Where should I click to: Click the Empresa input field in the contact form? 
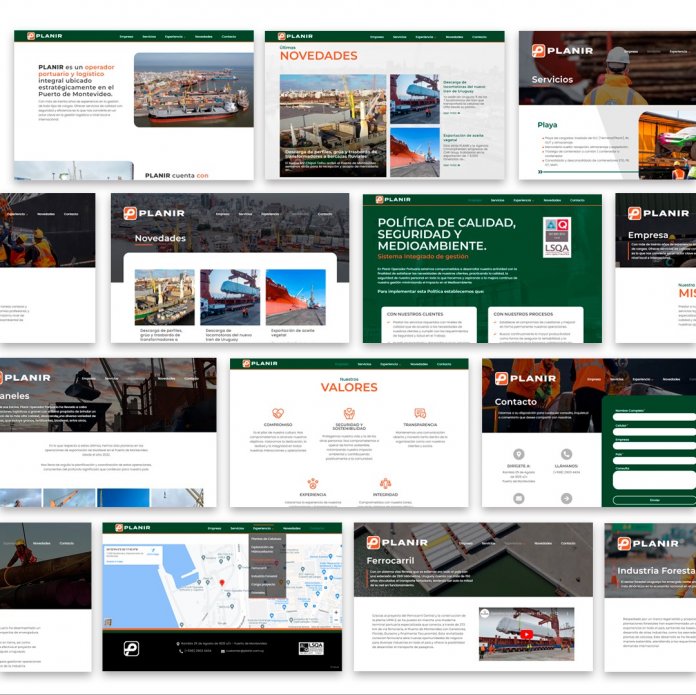click(654, 446)
